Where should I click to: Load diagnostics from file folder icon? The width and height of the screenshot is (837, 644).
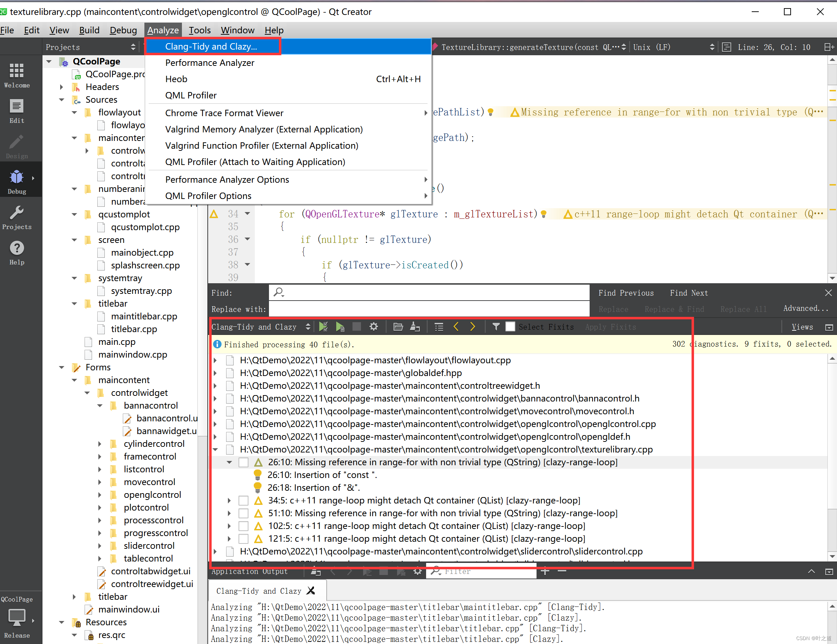point(398,326)
